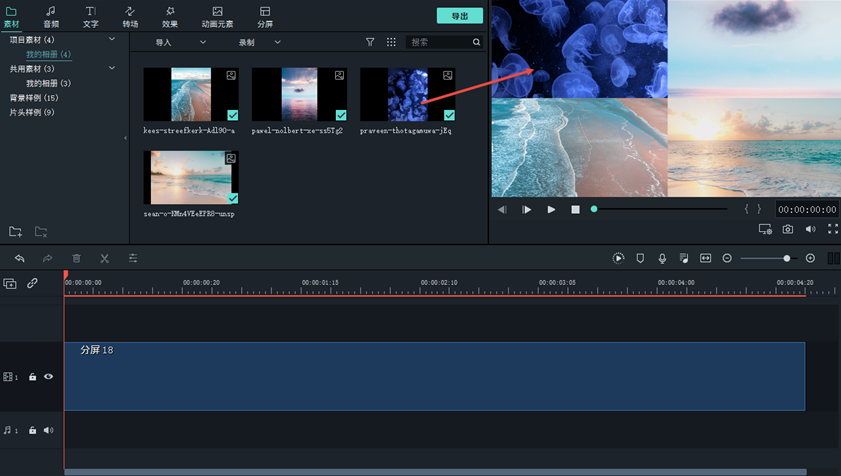Add a marker with the shield icon
The width and height of the screenshot is (841, 476).
[640, 258]
